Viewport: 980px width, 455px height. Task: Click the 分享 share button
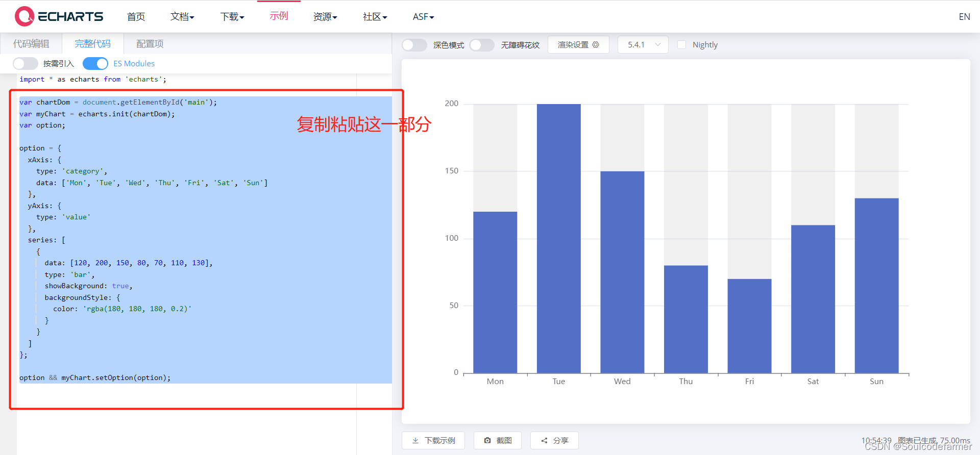(554, 440)
